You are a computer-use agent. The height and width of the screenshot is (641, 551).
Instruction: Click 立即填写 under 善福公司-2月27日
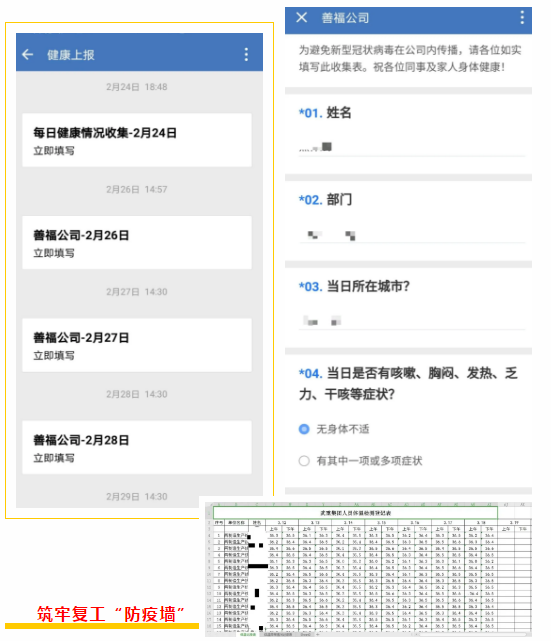54,356
